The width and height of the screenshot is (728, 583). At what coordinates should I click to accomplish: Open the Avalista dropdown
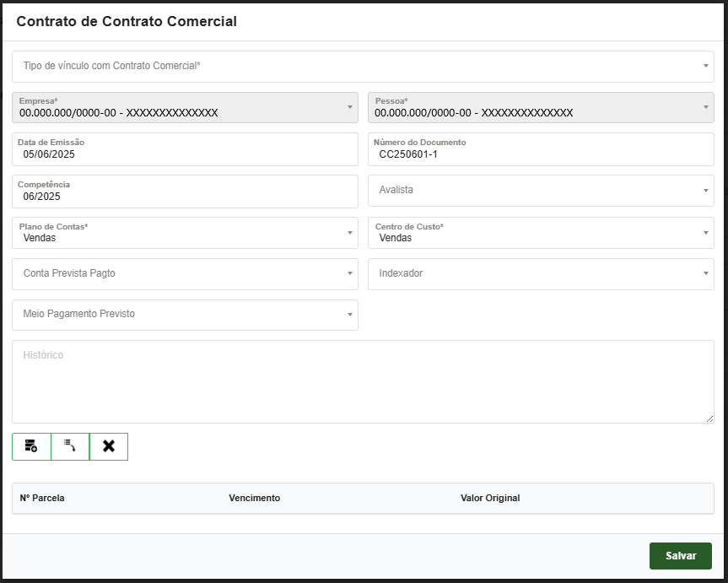[x=541, y=190]
